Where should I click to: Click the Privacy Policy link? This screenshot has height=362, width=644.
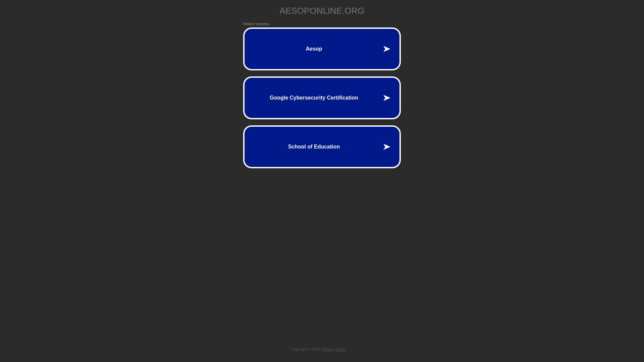(x=334, y=349)
